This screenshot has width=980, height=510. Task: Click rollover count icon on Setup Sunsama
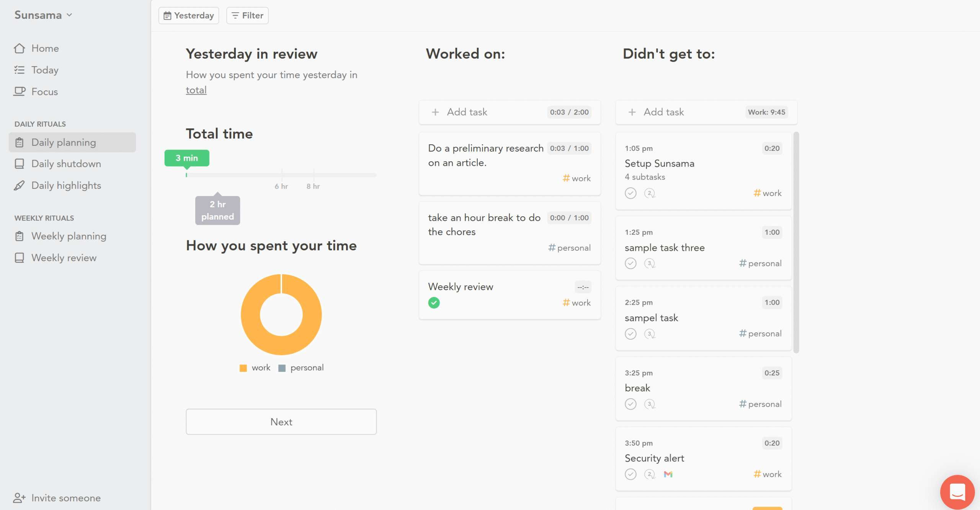click(x=650, y=193)
